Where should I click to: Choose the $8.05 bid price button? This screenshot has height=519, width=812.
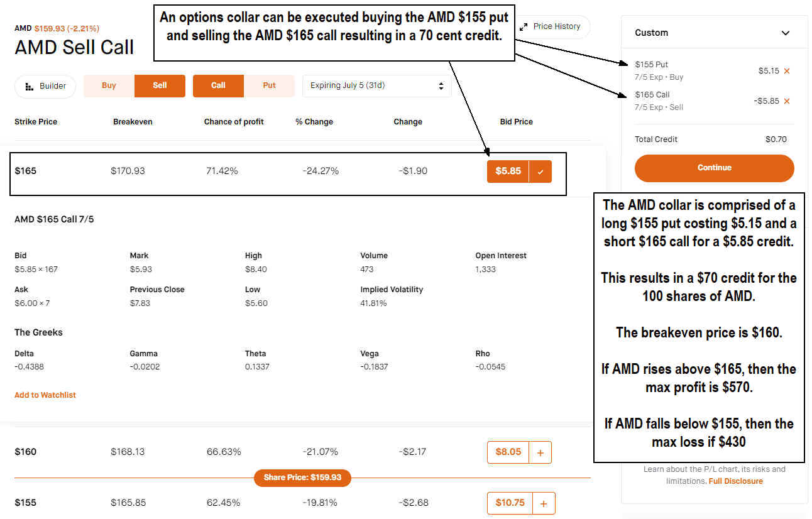pos(508,452)
